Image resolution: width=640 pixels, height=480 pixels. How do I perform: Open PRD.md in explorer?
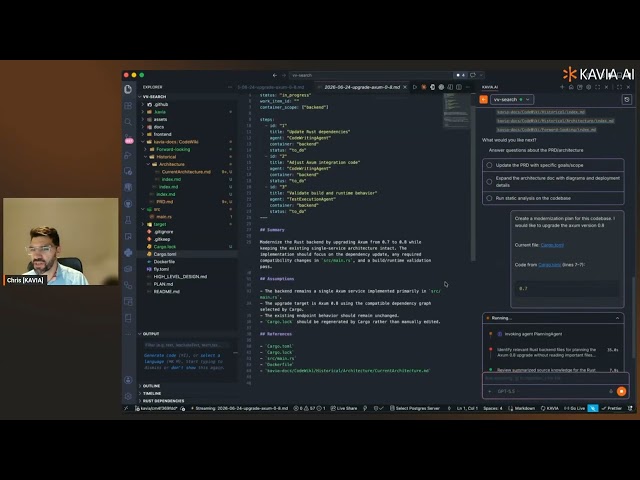pyautogui.click(x=165, y=202)
